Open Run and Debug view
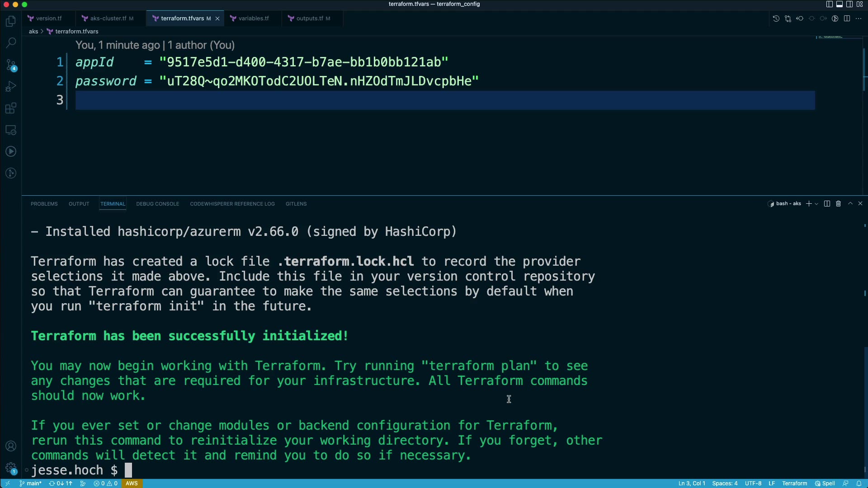Viewport: 868px width, 488px height. [x=11, y=87]
